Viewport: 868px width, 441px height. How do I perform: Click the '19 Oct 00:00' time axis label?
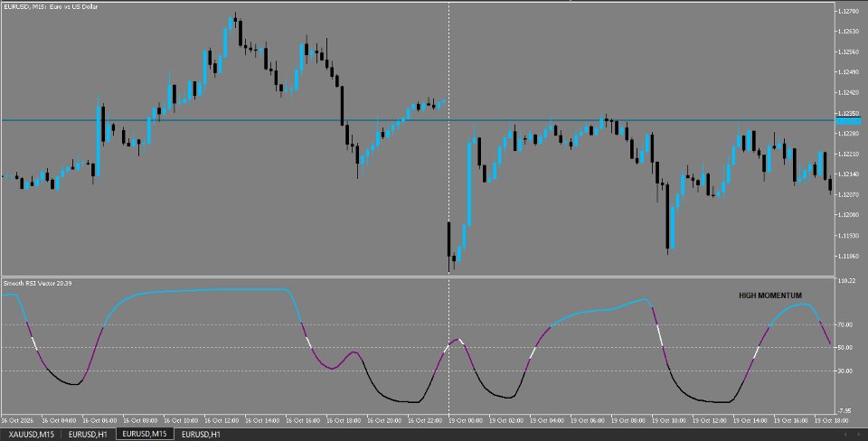pyautogui.click(x=466, y=420)
